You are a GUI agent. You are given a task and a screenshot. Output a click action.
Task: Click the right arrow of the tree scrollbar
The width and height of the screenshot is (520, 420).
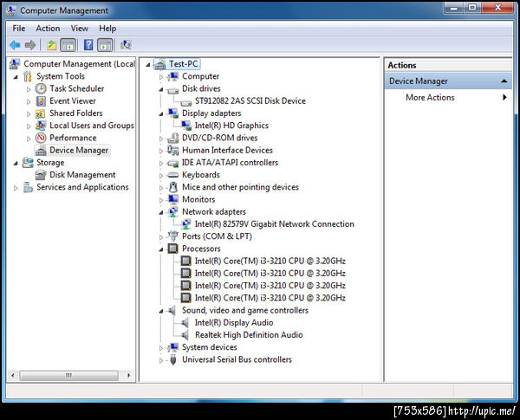(128, 376)
